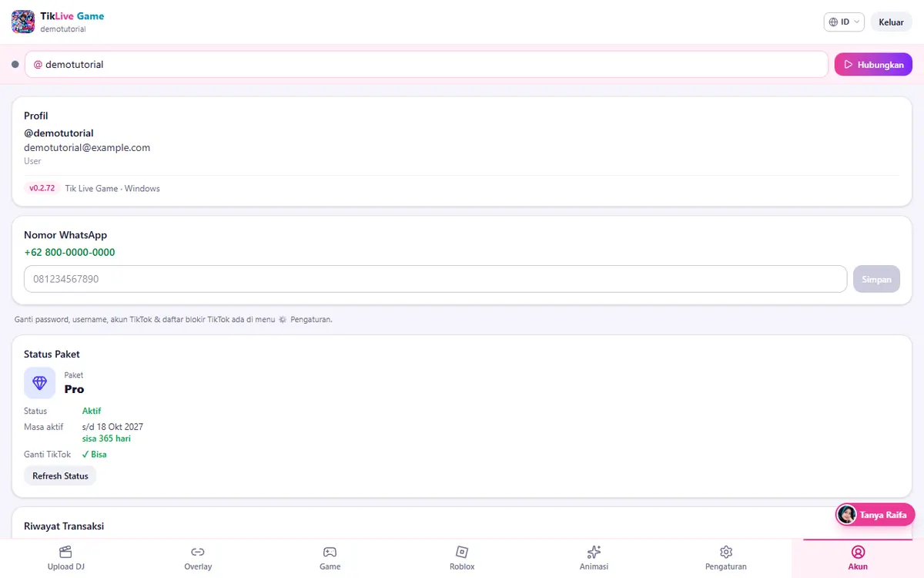Focus the WhatsApp number input field
Viewport: 924px width, 578px height.
pyautogui.click(x=436, y=279)
